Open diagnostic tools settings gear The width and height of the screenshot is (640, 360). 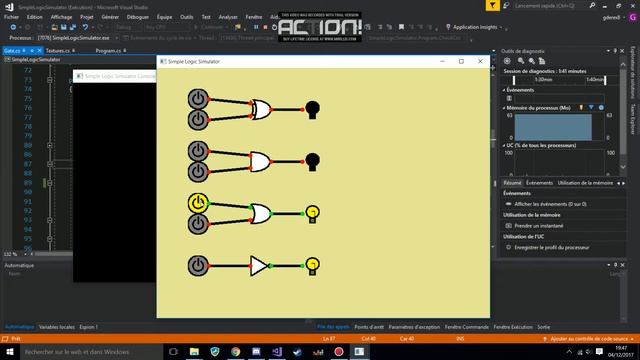click(507, 61)
